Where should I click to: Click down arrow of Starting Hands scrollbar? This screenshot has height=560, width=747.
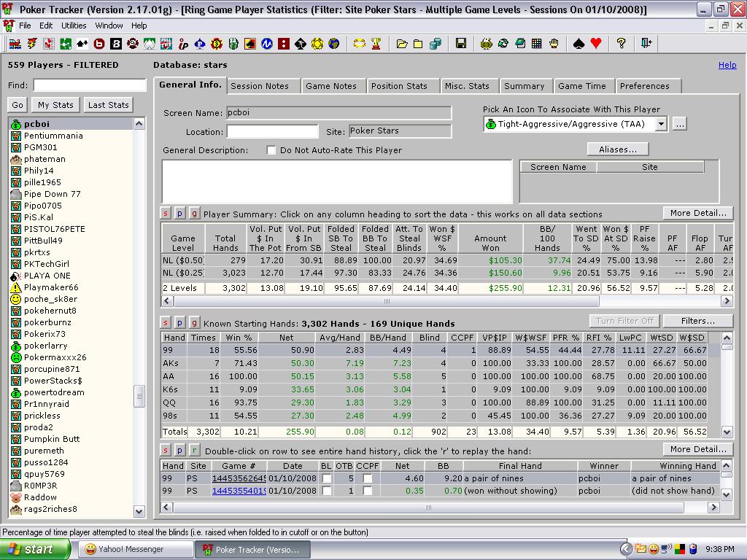[x=727, y=432]
